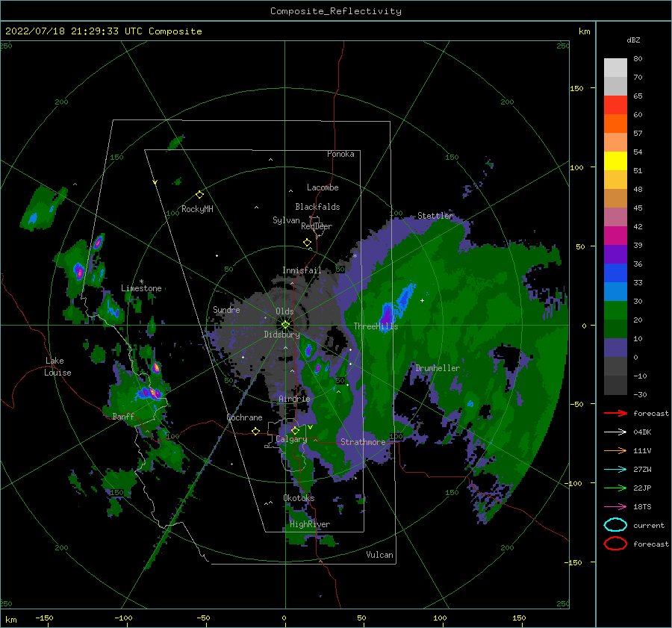Image resolution: width=672 pixels, height=628 pixels.
Task: Click the HighRiver town label
Action: tap(310, 524)
